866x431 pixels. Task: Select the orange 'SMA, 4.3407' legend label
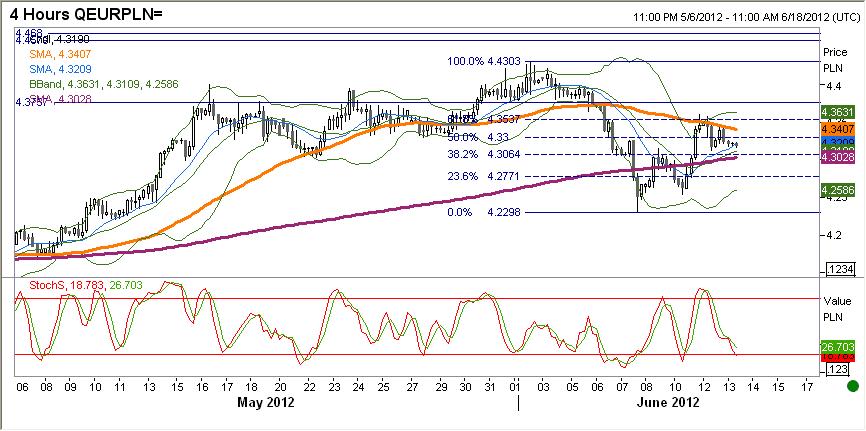click(x=58, y=54)
